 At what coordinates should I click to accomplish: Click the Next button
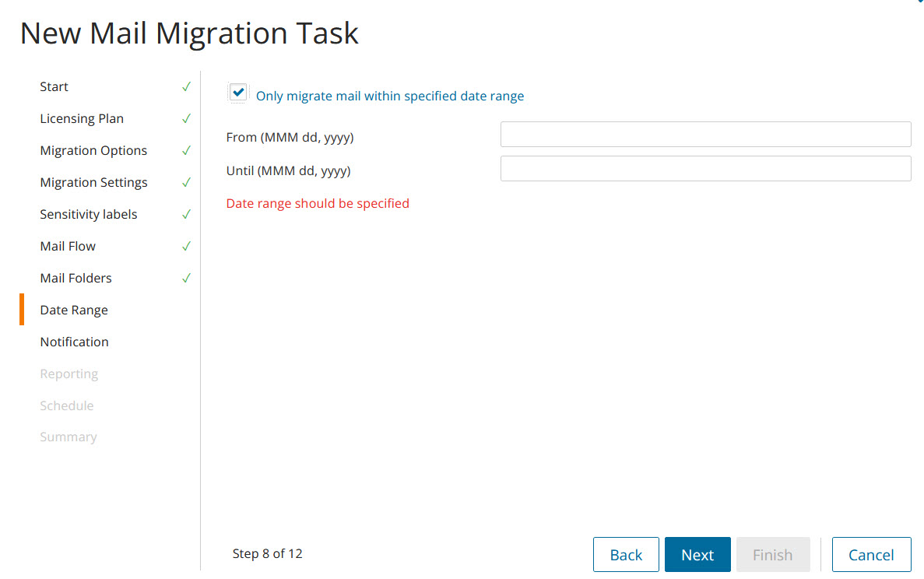[x=697, y=554]
